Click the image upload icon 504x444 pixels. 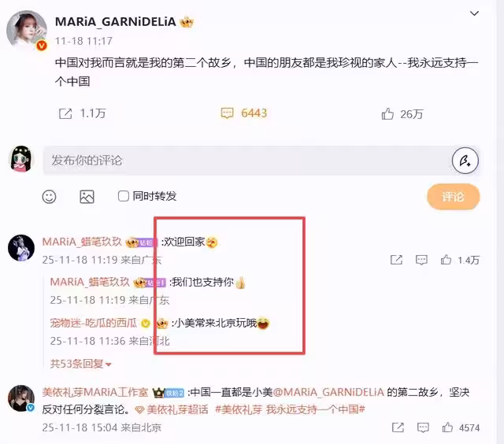(87, 197)
